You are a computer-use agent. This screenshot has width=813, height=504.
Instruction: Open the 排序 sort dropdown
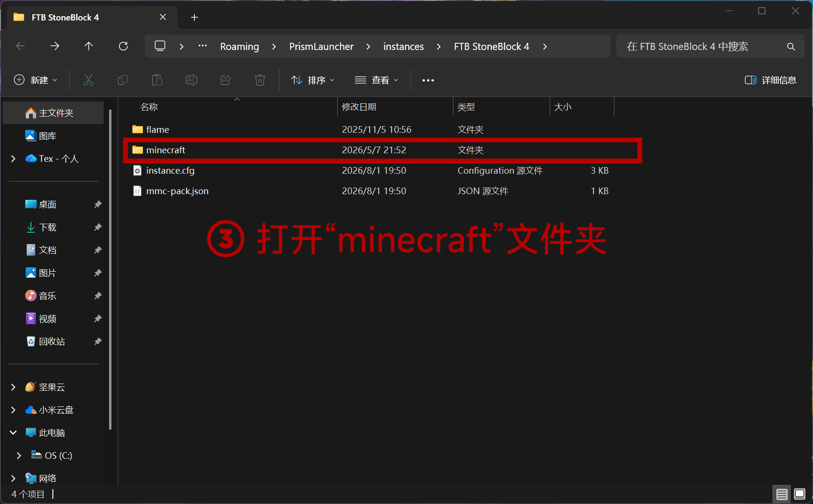tap(313, 80)
